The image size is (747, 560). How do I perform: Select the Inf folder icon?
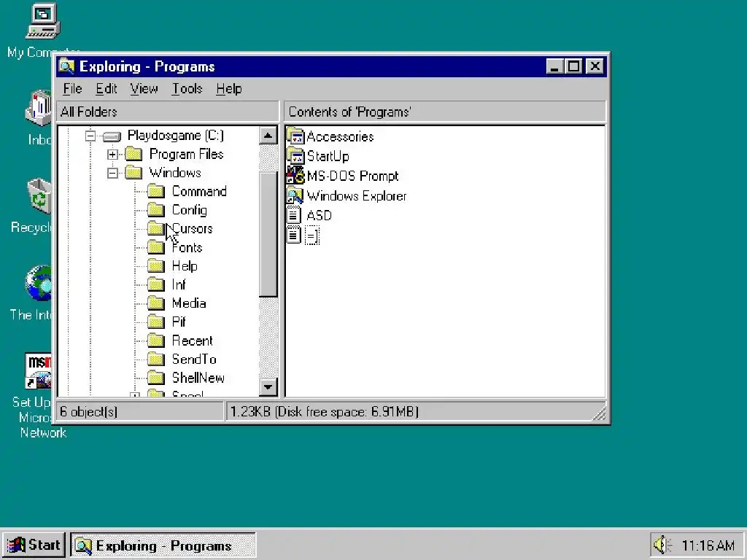click(156, 284)
